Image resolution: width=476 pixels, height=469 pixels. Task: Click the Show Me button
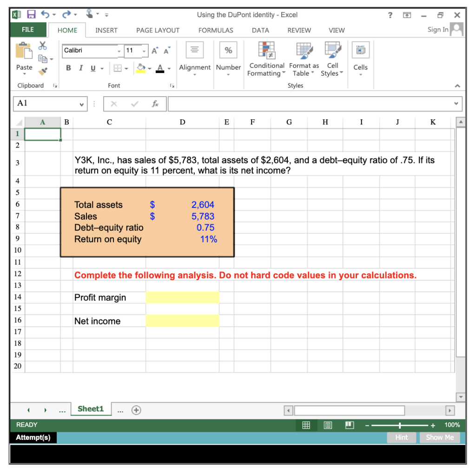tap(439, 437)
